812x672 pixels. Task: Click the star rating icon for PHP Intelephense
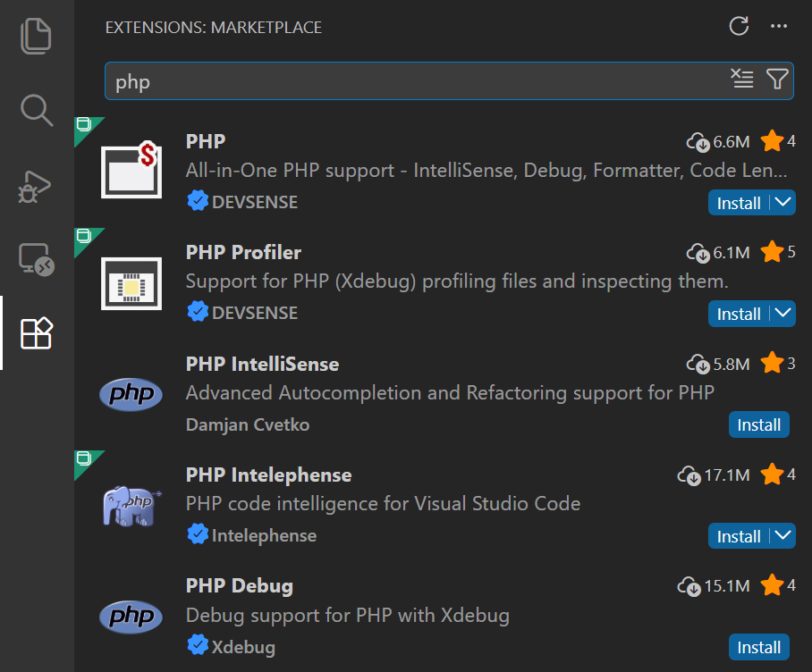point(772,475)
